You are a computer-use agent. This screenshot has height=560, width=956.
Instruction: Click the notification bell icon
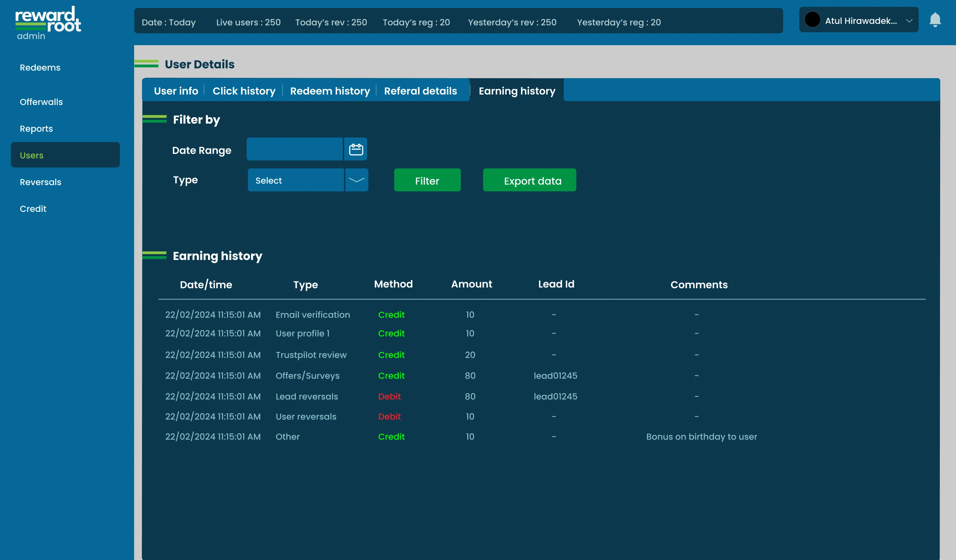click(x=935, y=20)
